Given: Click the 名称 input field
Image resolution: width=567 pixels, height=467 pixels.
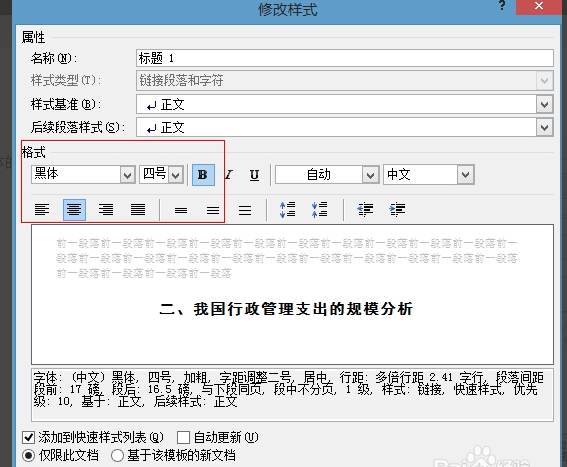Looking at the screenshot, I should (345, 58).
